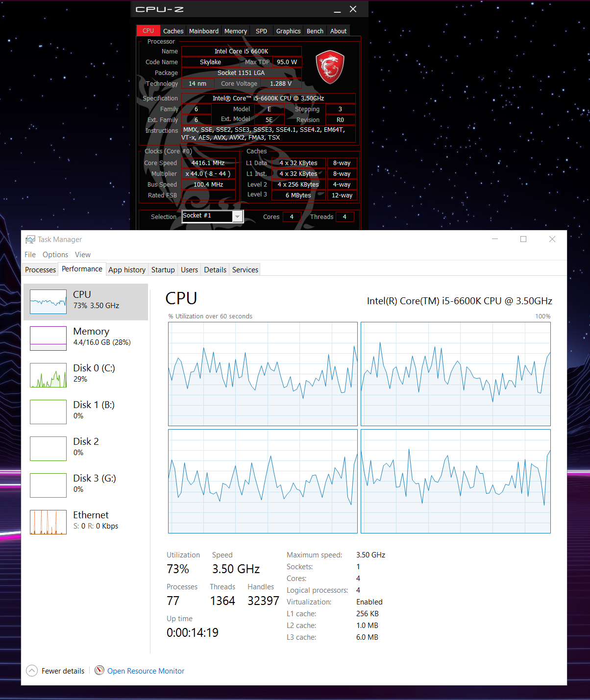
Task: Open Resource Monitor via the link
Action: (x=146, y=670)
